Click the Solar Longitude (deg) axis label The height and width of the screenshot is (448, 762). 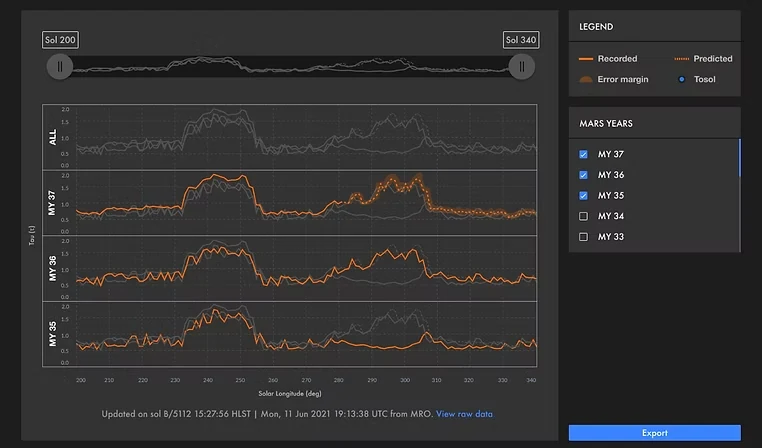290,394
